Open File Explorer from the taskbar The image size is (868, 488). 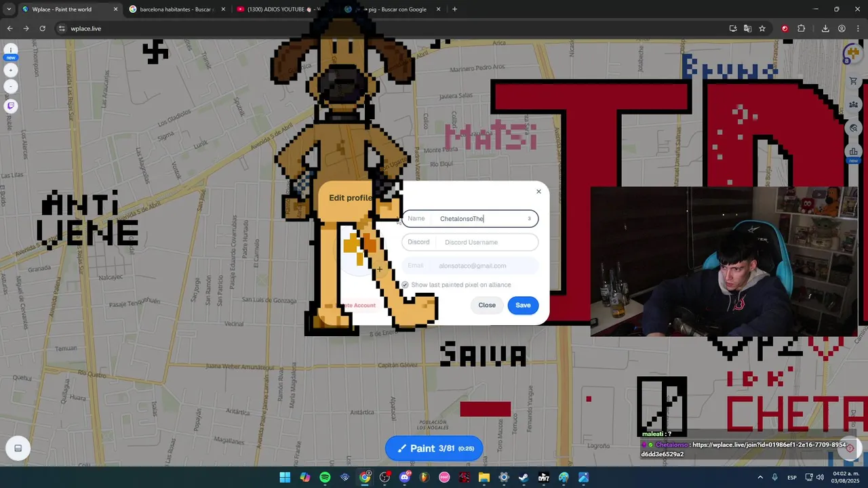pos(484,477)
